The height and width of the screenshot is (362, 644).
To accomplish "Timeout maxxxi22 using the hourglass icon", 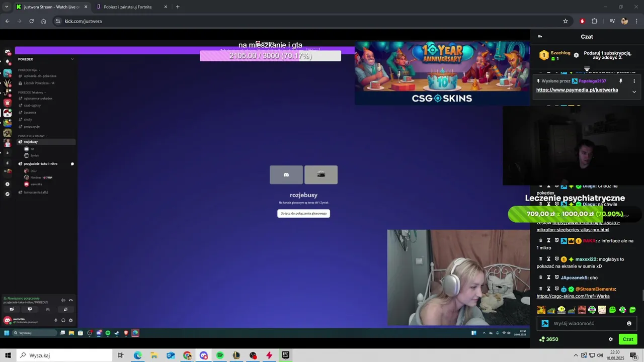I will point(549,259).
